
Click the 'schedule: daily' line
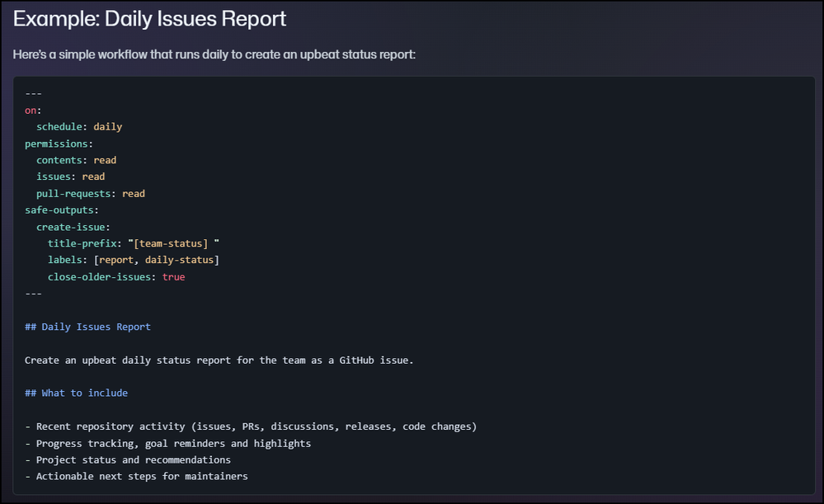click(79, 127)
